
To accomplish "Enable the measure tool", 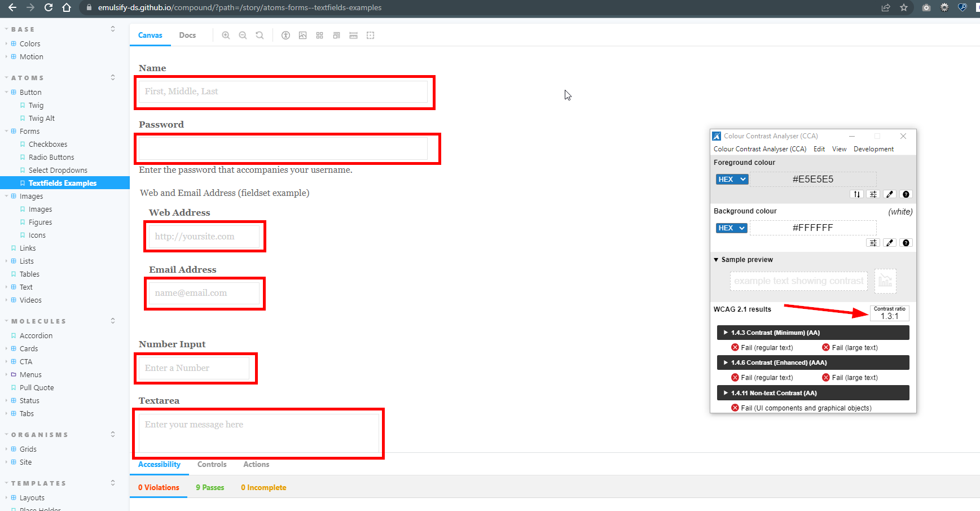I will point(353,35).
